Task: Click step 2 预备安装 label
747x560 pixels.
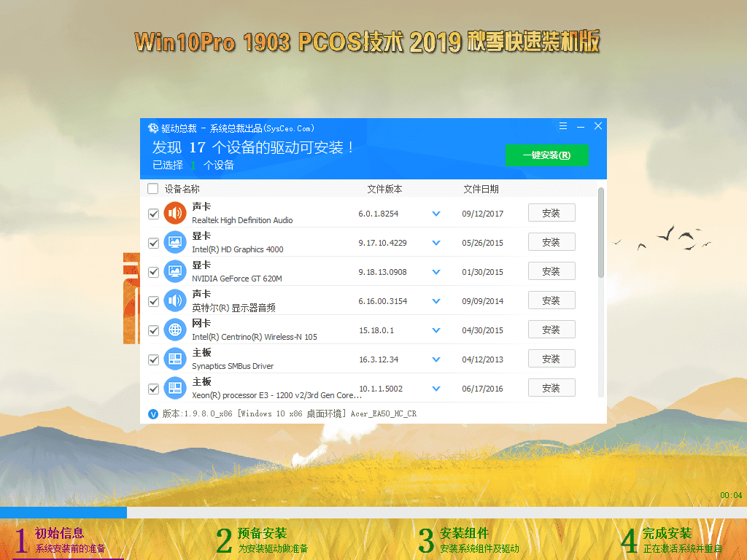Action: click(262, 533)
